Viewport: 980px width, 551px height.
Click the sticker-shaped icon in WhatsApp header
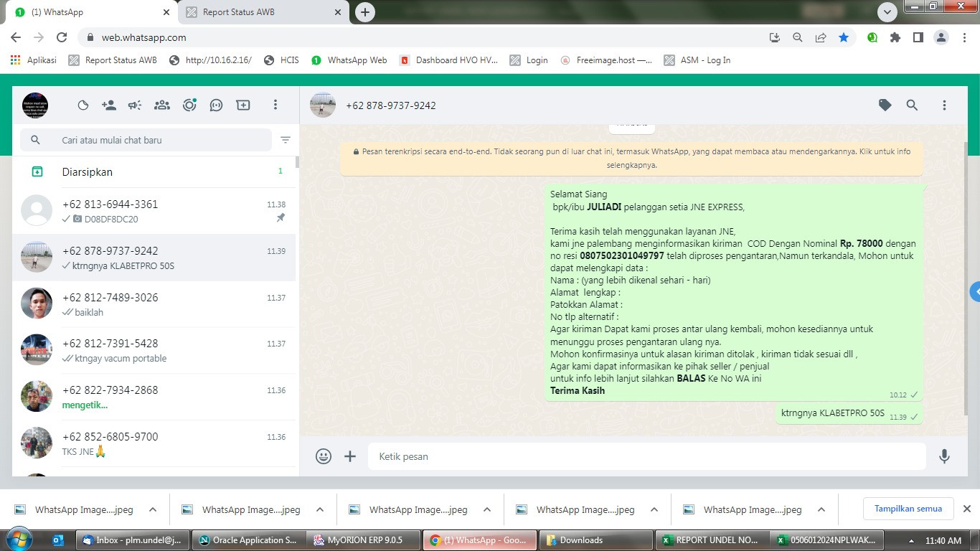pos(83,105)
